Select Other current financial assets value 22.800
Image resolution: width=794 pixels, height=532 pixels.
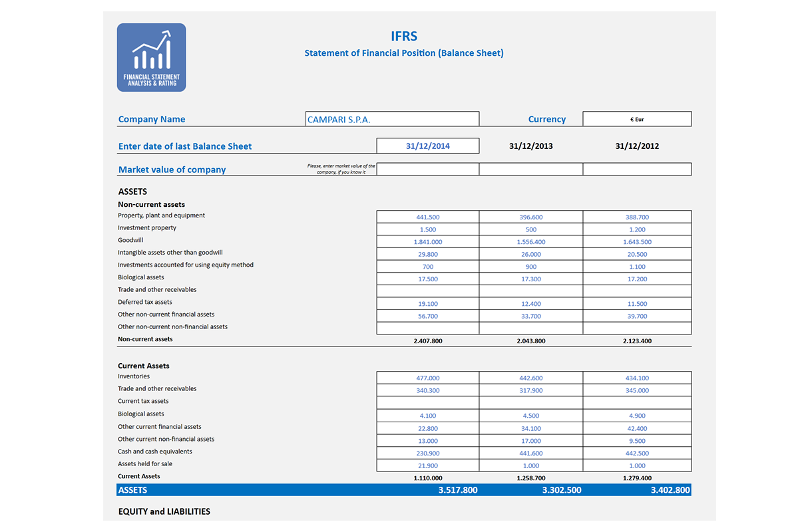pyautogui.click(x=428, y=428)
